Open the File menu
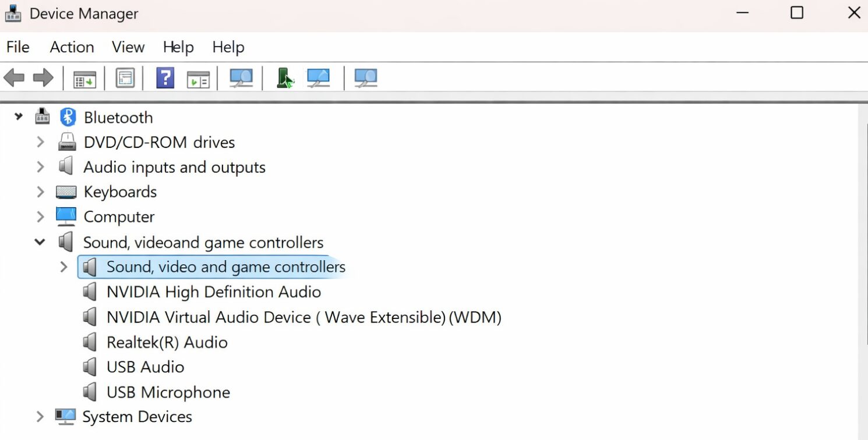This screenshot has height=440, width=868. pyautogui.click(x=17, y=47)
